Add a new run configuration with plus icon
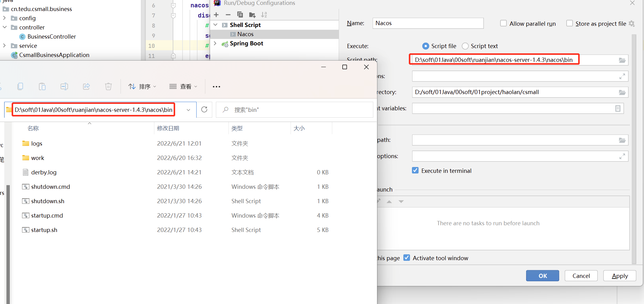Screen dimensions: 644x304 pyautogui.click(x=216, y=15)
